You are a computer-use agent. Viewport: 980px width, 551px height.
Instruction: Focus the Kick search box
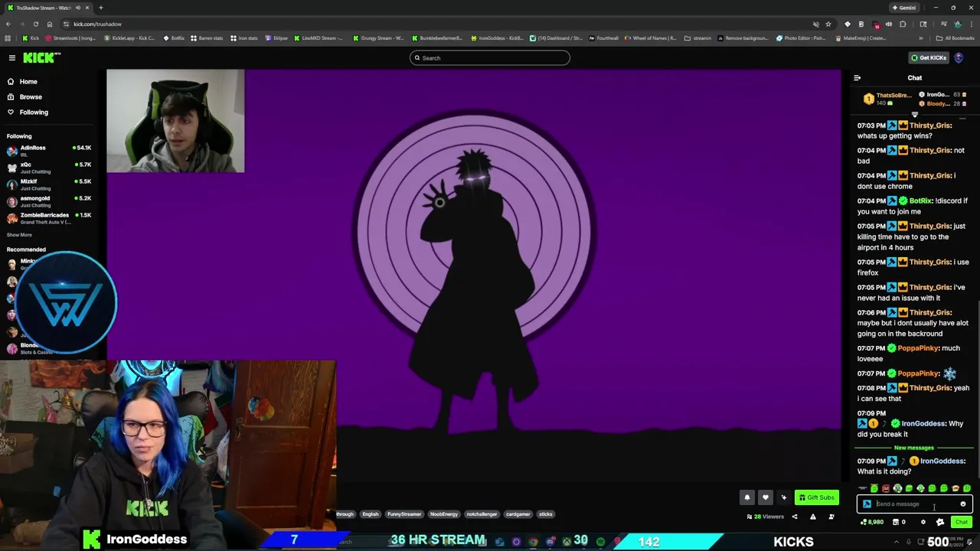coord(490,58)
